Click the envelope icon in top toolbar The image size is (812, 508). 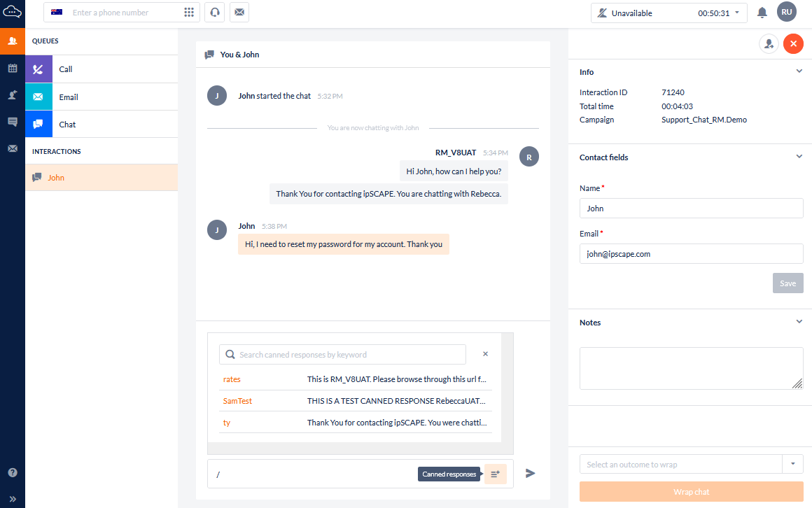(x=239, y=13)
